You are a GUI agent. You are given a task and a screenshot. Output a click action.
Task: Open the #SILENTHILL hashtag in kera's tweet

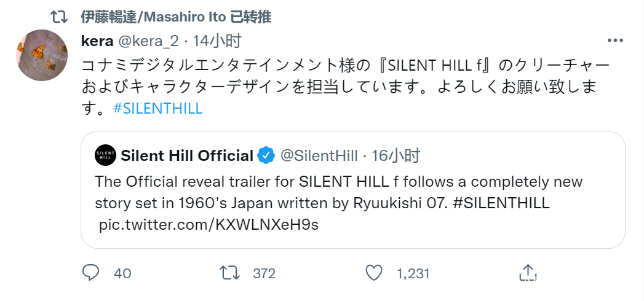point(158,108)
